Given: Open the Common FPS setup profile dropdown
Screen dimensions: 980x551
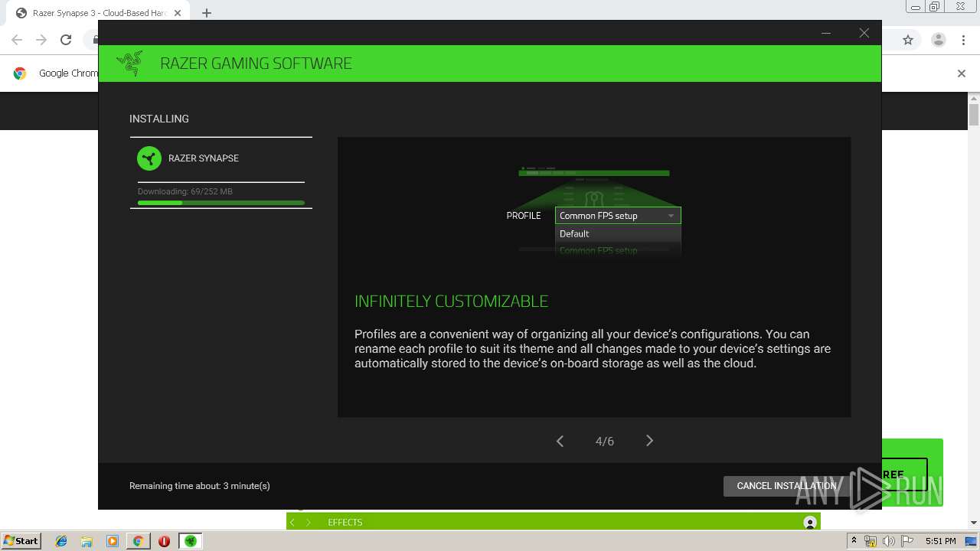Looking at the screenshot, I should (618, 216).
